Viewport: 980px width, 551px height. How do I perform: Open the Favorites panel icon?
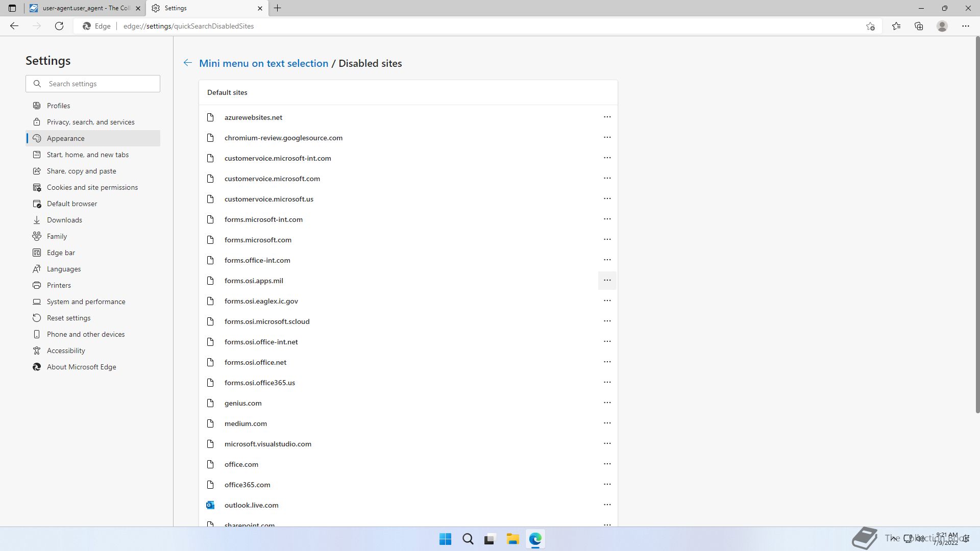pos(896,26)
